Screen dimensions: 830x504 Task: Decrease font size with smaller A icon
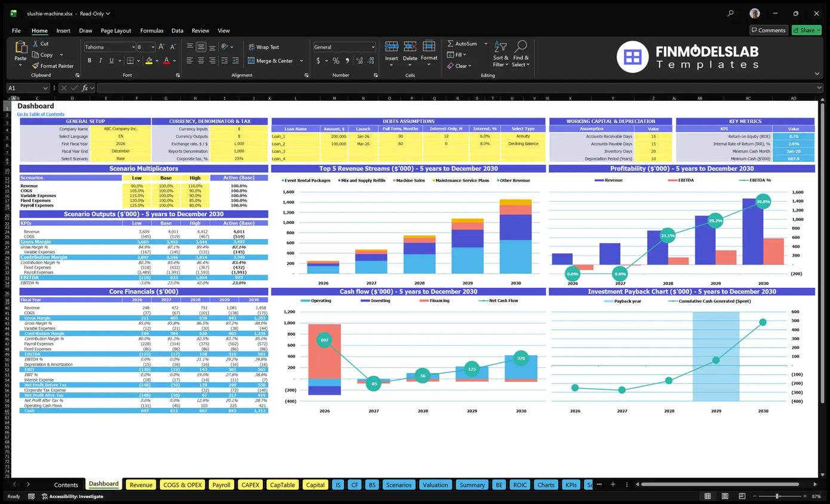pos(173,47)
